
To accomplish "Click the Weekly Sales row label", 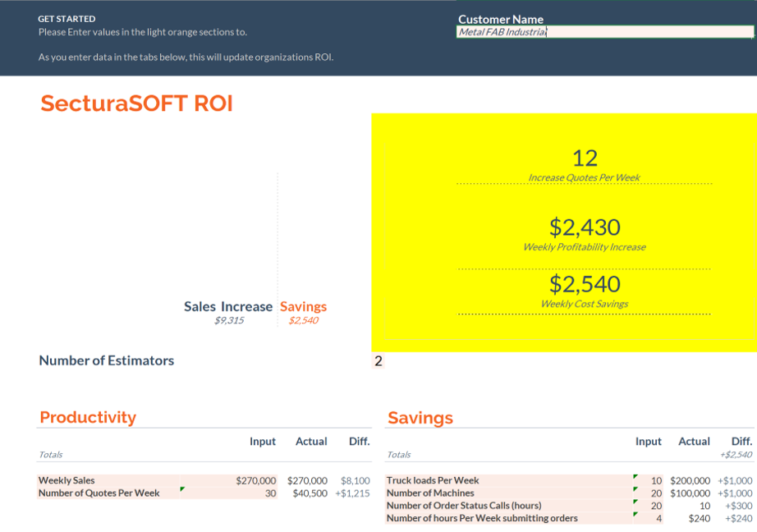I will pos(67,480).
